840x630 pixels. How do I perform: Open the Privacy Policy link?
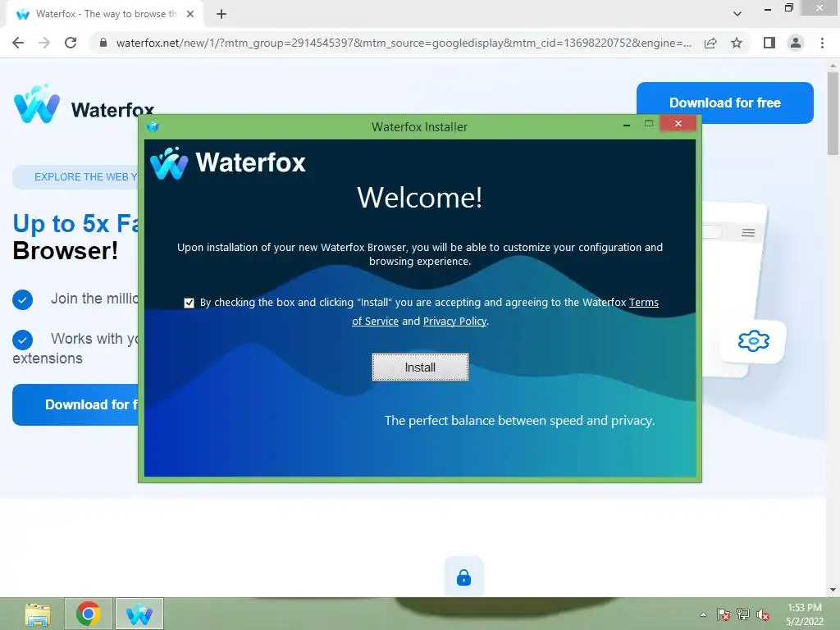pos(454,321)
